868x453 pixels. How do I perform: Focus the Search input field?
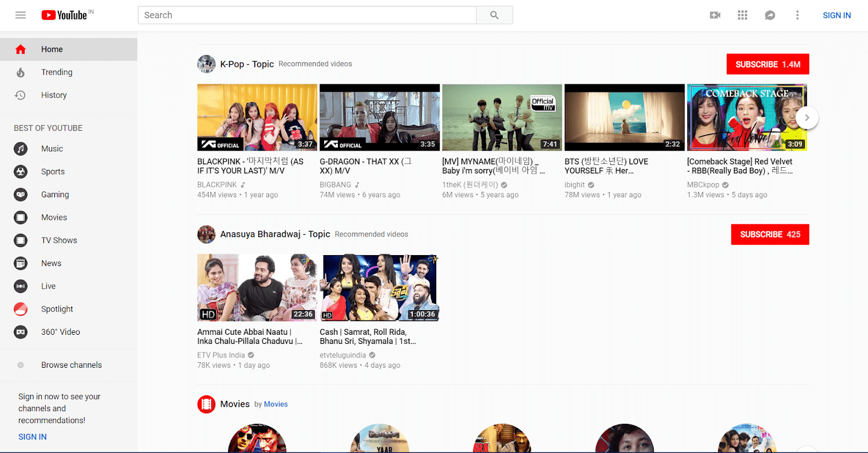coord(307,15)
